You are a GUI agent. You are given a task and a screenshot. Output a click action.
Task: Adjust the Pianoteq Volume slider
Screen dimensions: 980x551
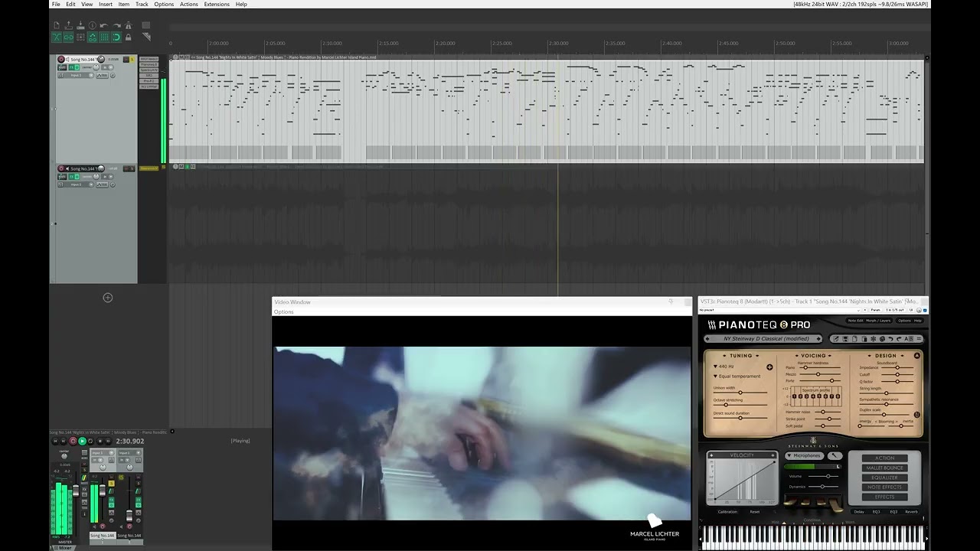(x=823, y=476)
